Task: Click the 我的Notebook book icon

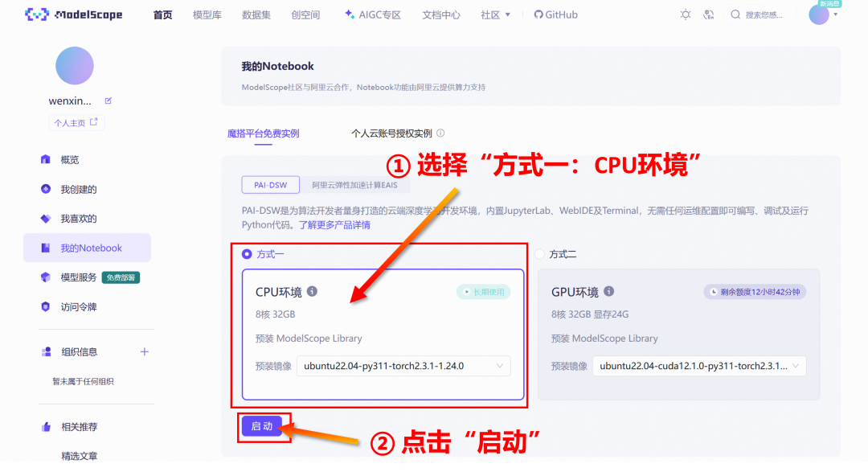Action: pos(45,248)
